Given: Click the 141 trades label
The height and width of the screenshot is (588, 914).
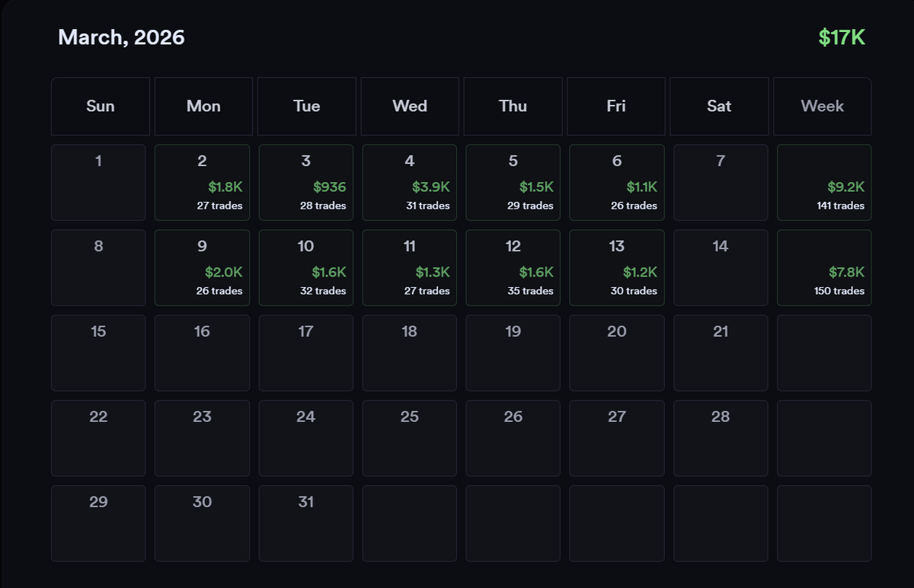Looking at the screenshot, I should [841, 206].
